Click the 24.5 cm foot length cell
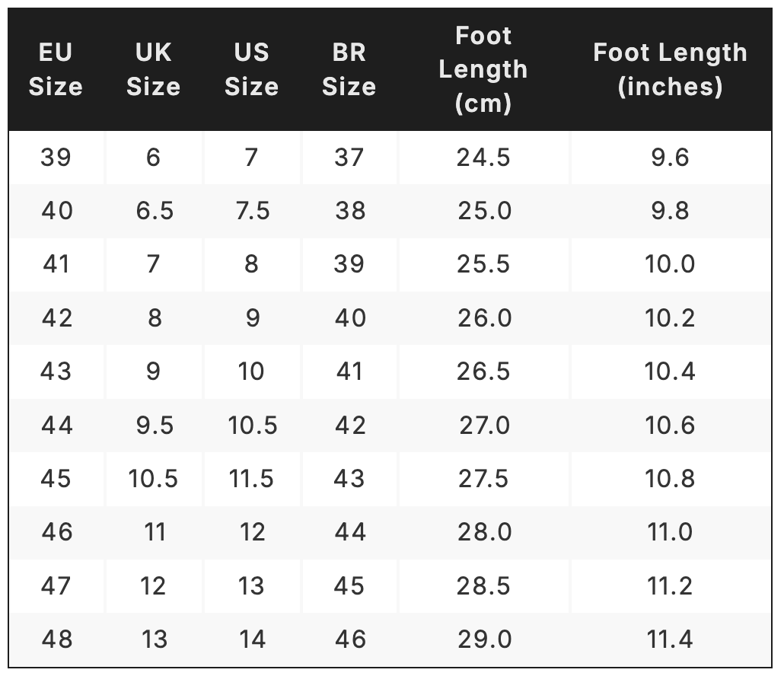Screen dimensions: 784x676 pos(484,158)
